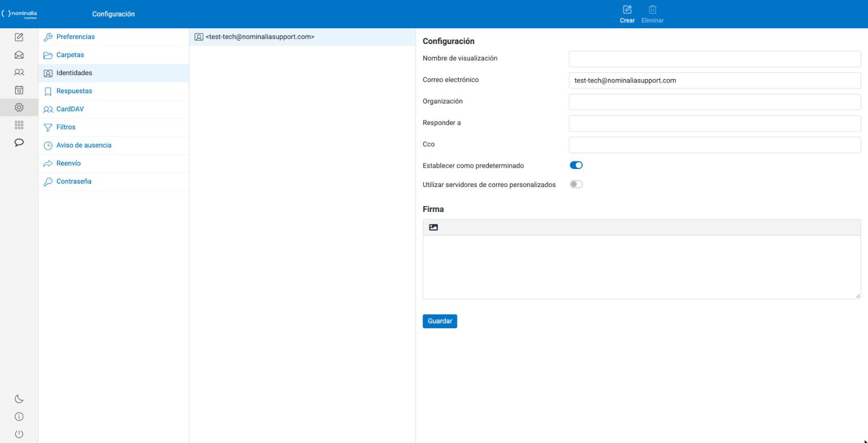Open the apps grid icon
Image resolution: width=868 pixels, height=443 pixels.
19,125
